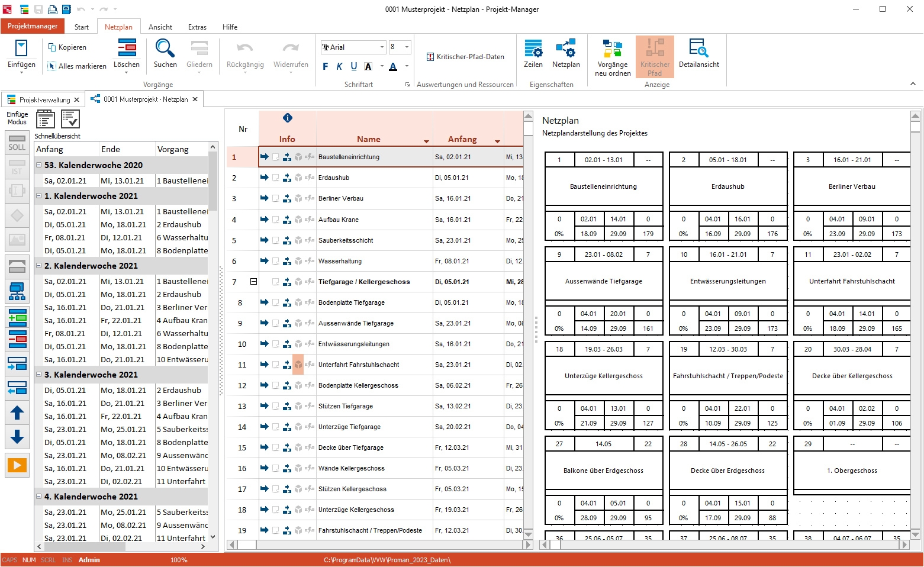This screenshot has width=924, height=567.
Task: Open Zeilen properties settings
Action: pyautogui.click(x=533, y=54)
